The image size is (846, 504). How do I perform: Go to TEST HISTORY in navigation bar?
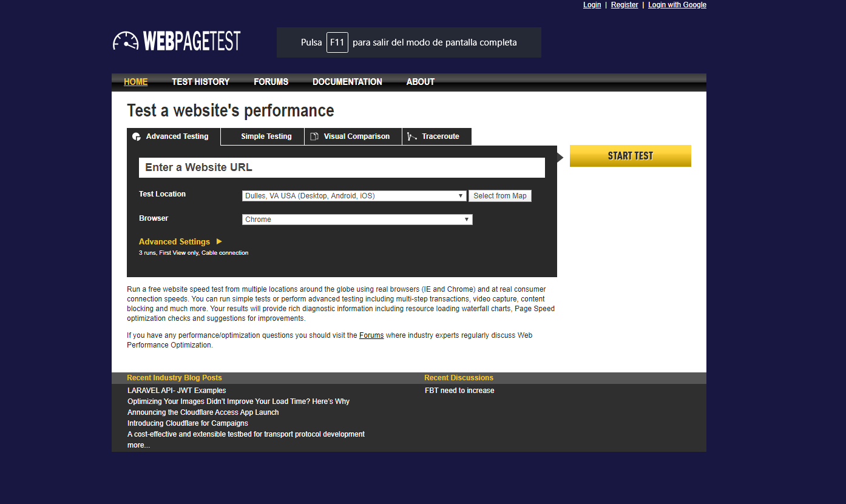click(x=201, y=82)
